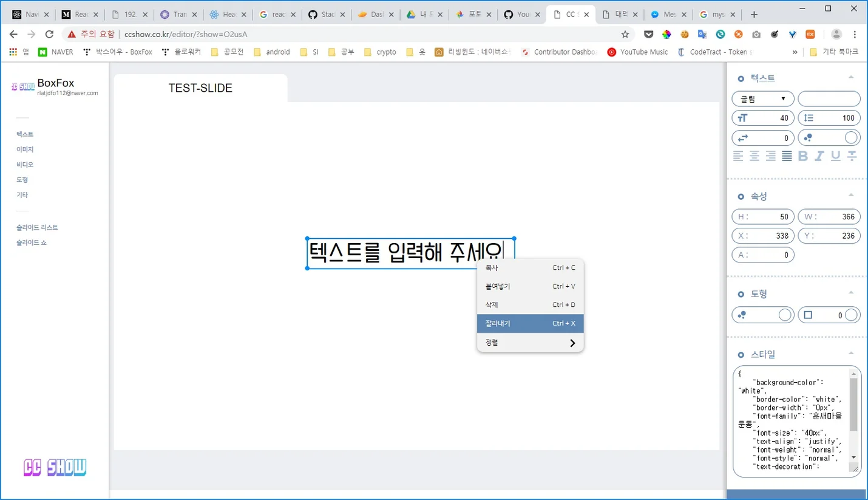868x500 pixels.
Task: Expand the 정렬 submenu
Action: coord(530,343)
